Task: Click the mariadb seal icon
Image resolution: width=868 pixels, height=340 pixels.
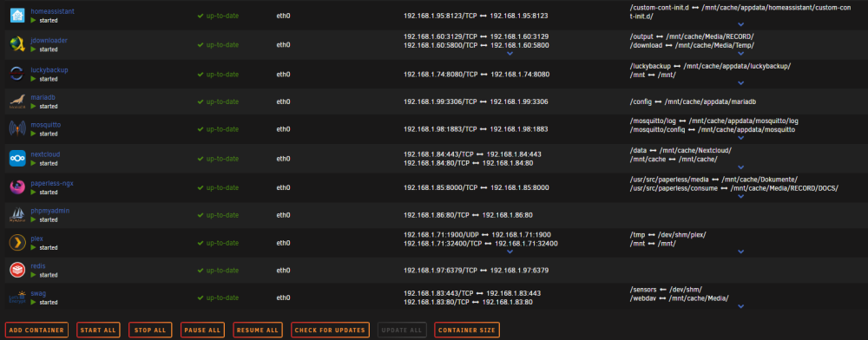Action: coord(17,101)
